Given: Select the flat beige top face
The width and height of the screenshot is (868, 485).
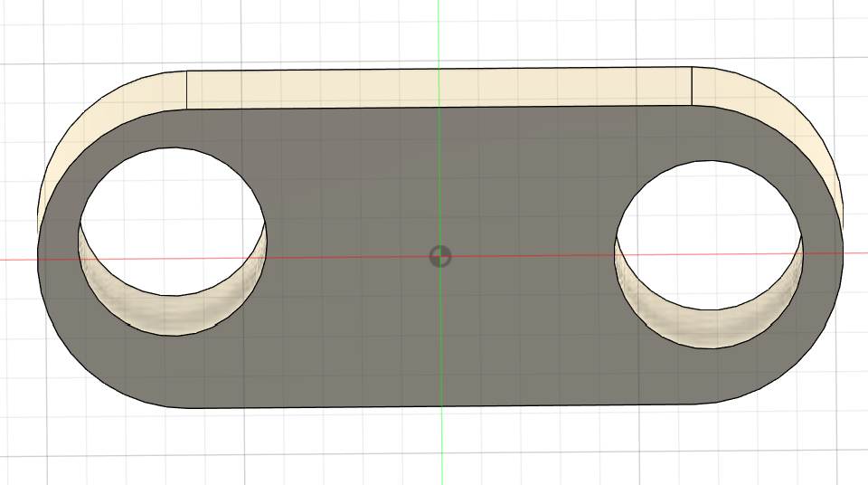Looking at the screenshot, I should (x=439, y=87).
